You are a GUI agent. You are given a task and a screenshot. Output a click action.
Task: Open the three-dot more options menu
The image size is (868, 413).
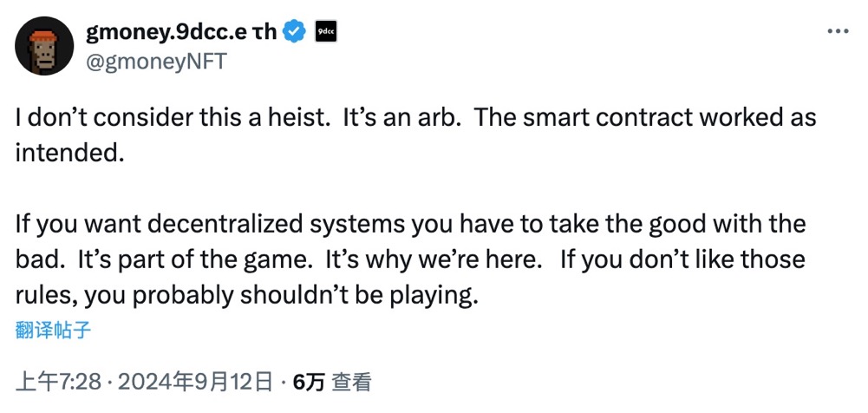pyautogui.click(x=836, y=30)
